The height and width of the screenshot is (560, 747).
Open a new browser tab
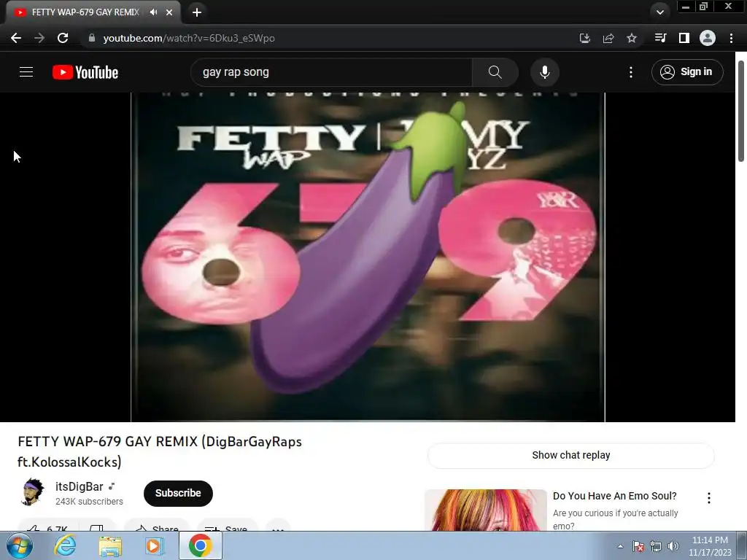coord(197,12)
